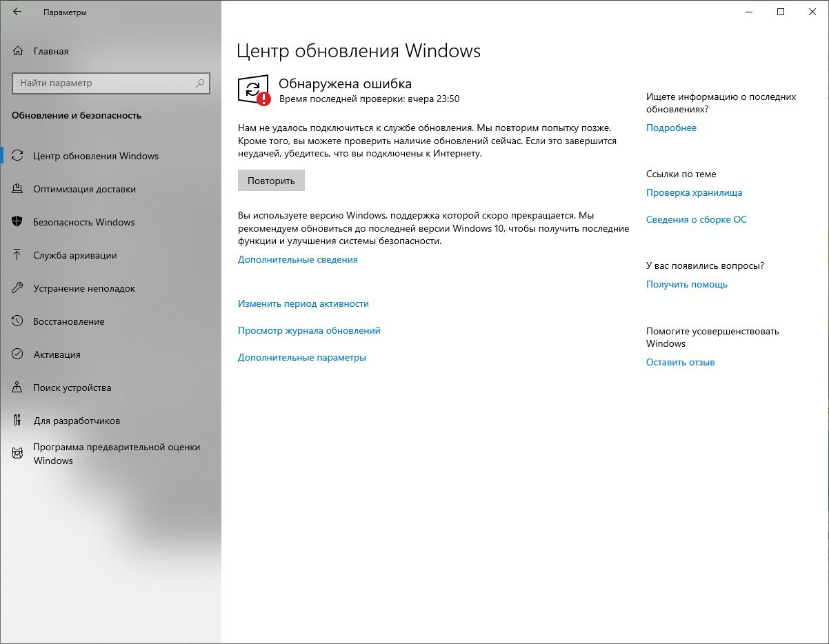Click Изменить период активности link
Image resolution: width=829 pixels, height=644 pixels.
303,304
